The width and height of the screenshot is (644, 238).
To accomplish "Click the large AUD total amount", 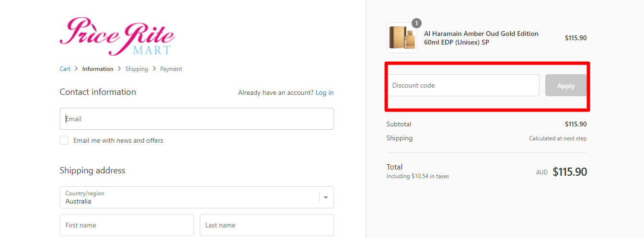I will pyautogui.click(x=570, y=172).
